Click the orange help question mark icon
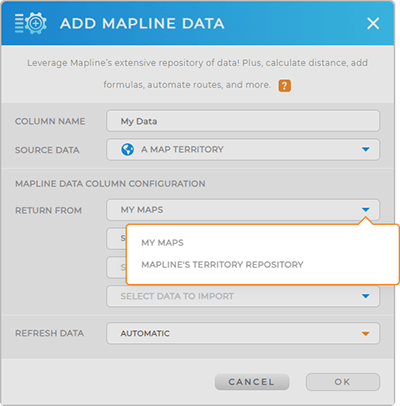400x406 pixels. [x=284, y=86]
